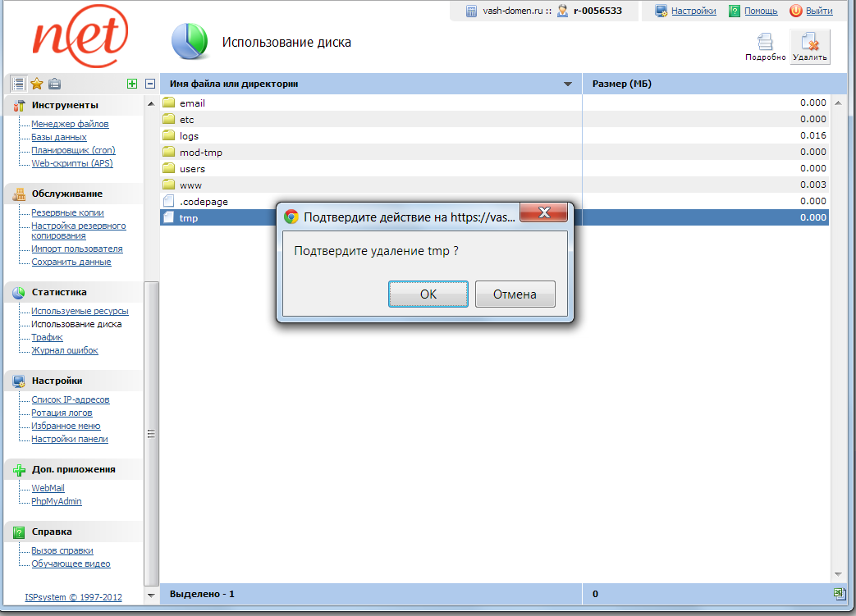This screenshot has height=616, width=856.
Task: Click the Удалить (delete) toolbar icon
Action: tap(809, 47)
